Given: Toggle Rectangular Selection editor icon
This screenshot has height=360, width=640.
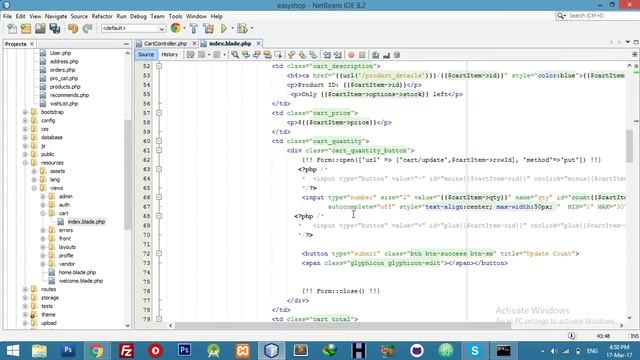Looking at the screenshot, I should 278,55.
